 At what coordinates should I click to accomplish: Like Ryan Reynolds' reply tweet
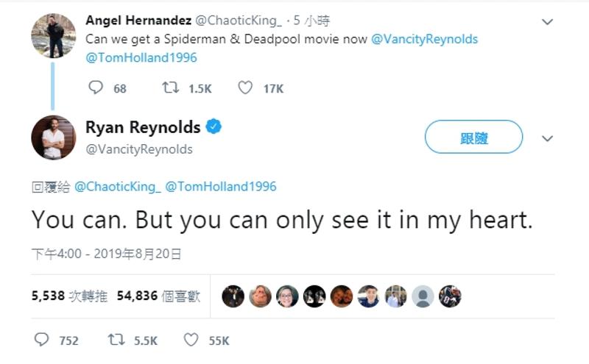pyautogui.click(x=191, y=340)
